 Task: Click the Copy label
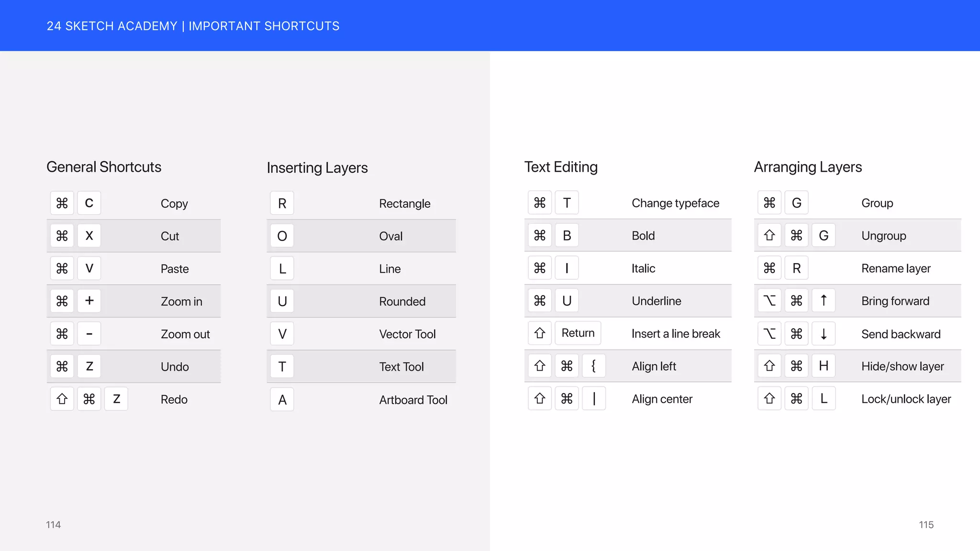coord(174,204)
